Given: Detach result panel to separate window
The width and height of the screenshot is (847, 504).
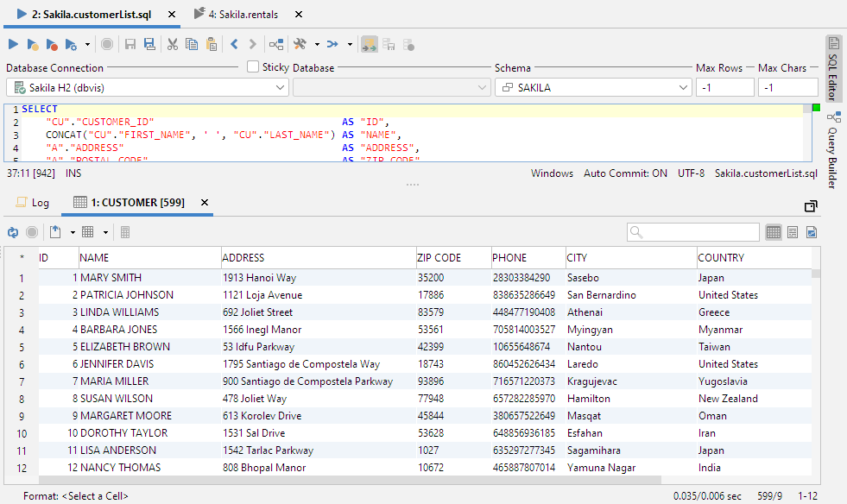Looking at the screenshot, I should click(810, 205).
